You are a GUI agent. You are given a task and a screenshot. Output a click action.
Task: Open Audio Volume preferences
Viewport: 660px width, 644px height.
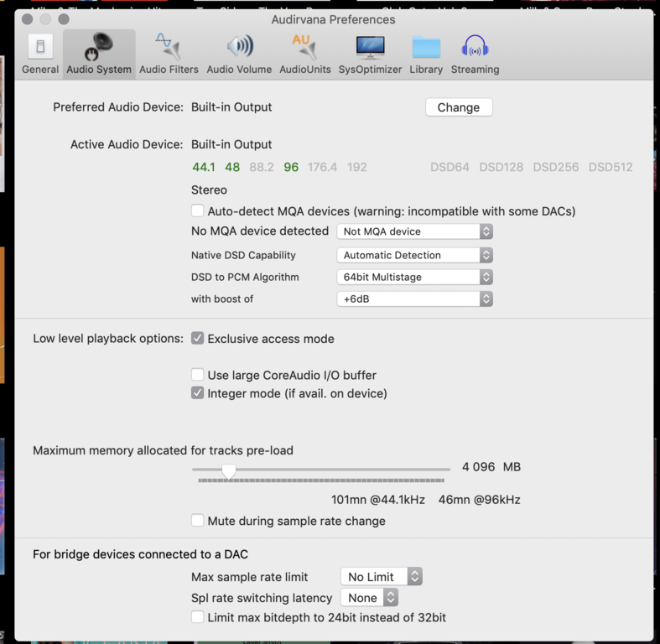point(239,55)
